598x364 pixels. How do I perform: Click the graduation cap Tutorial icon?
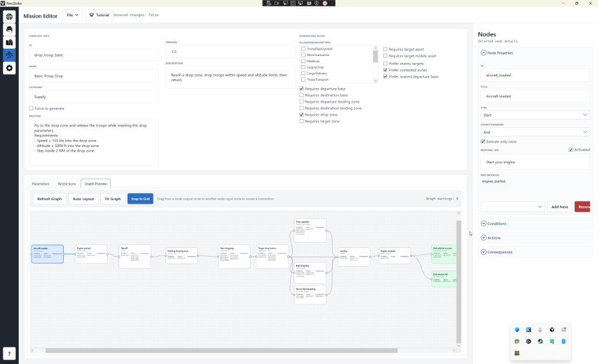click(x=92, y=15)
